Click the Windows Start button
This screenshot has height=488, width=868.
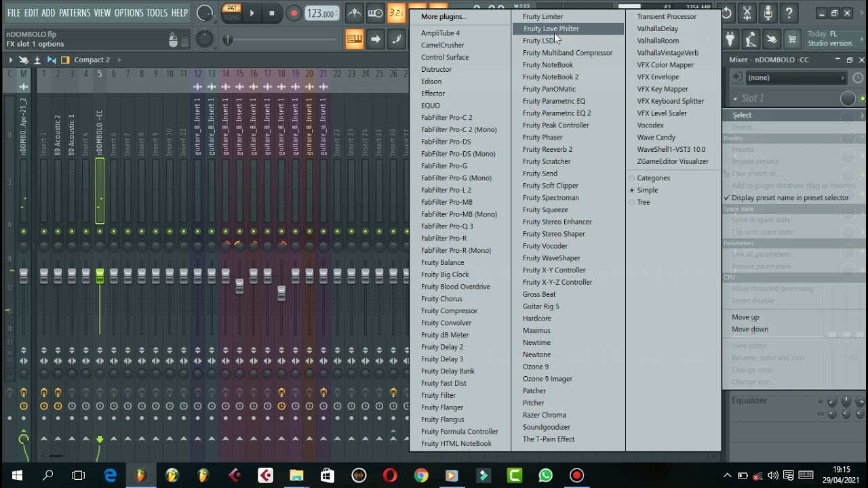tap(17, 475)
